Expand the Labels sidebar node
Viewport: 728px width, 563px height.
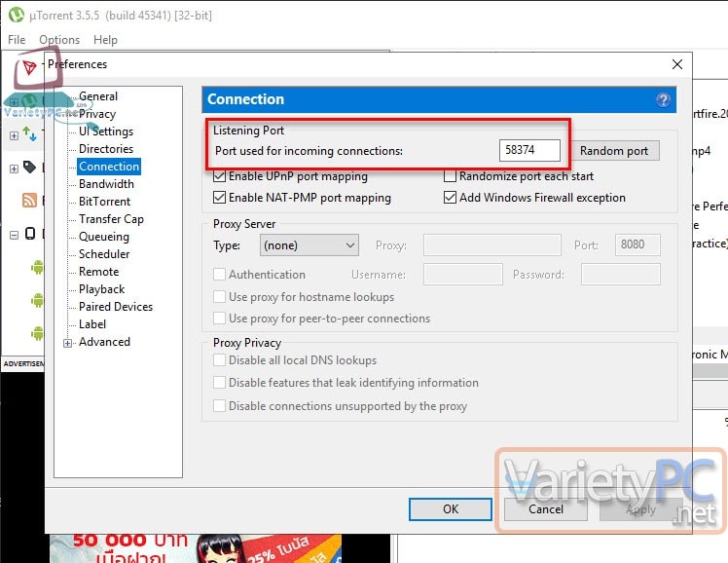coord(14,169)
